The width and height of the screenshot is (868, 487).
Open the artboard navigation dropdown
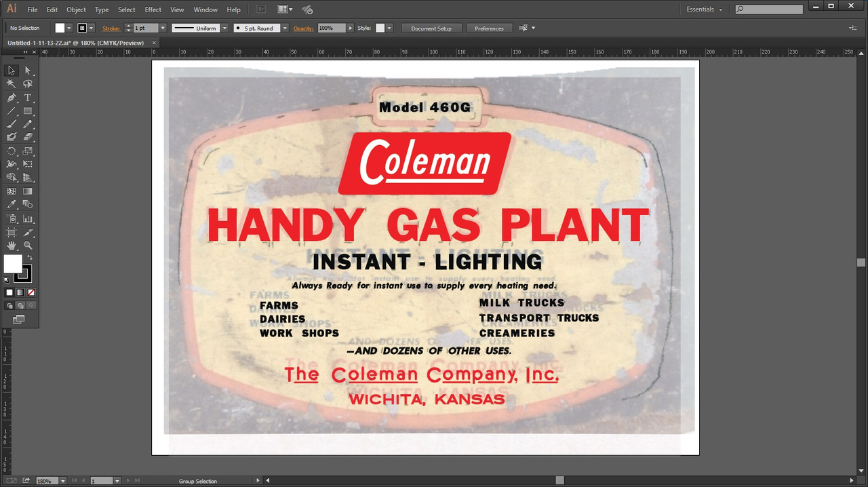[x=117, y=481]
